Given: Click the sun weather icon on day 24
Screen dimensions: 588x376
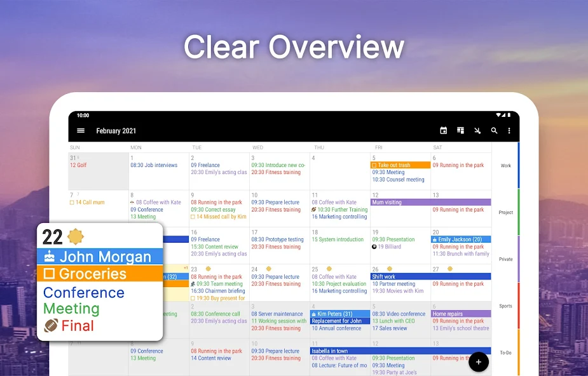Looking at the screenshot, I should coord(268,269).
